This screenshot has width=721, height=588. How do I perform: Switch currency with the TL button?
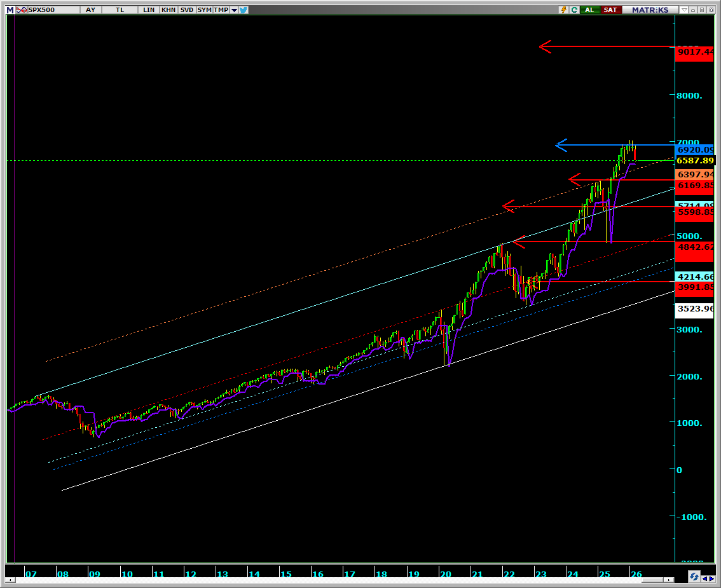click(x=120, y=10)
